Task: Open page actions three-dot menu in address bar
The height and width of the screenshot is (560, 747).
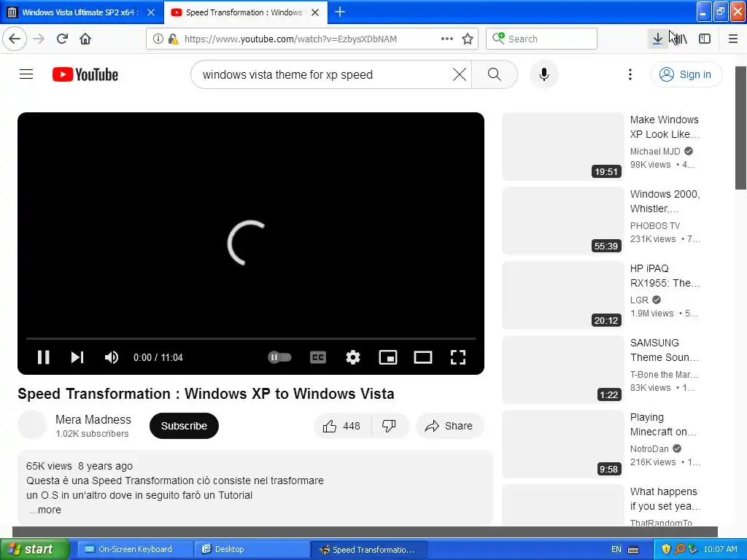Action: pyautogui.click(x=447, y=39)
